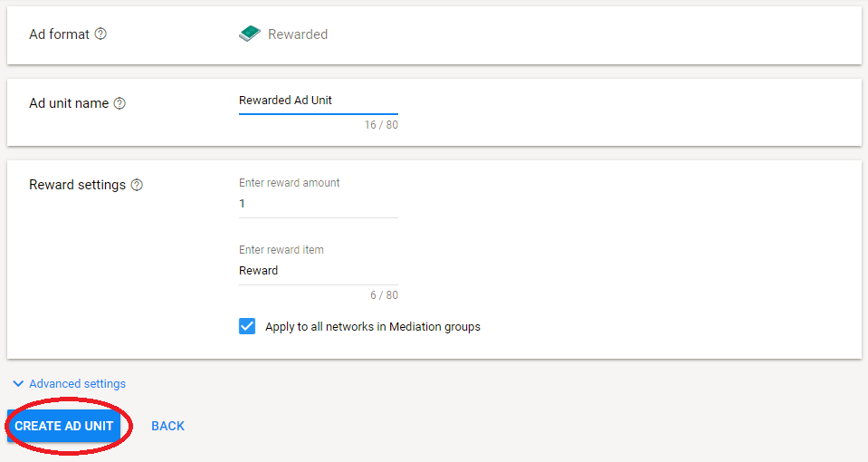Show help for Reward settings

point(137,185)
